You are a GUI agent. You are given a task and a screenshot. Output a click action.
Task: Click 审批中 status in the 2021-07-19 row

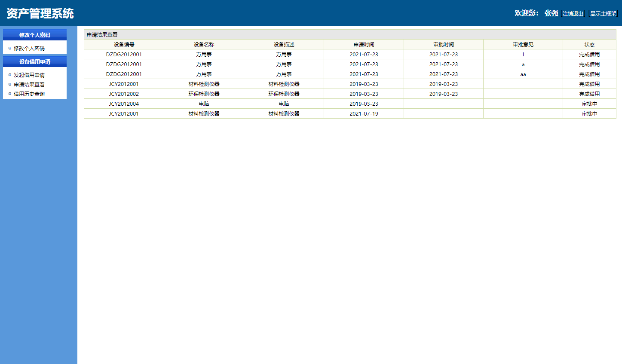589,114
